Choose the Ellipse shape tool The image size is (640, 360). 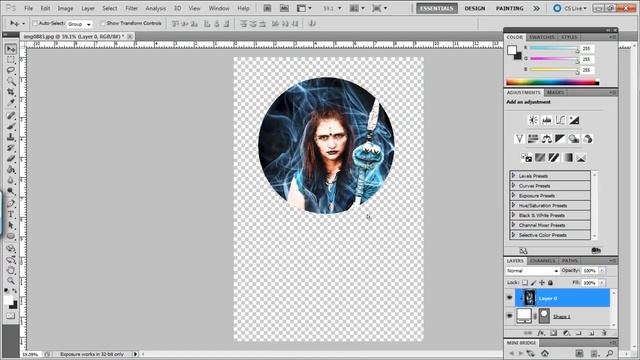coord(11,236)
